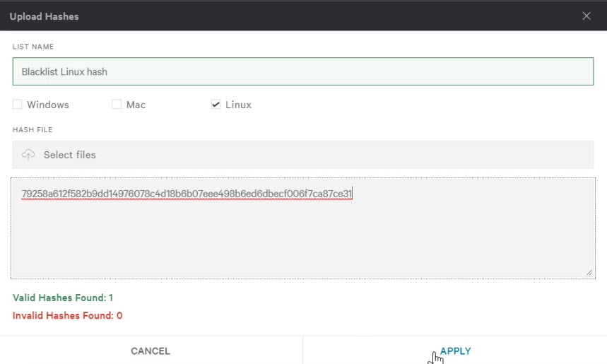Image resolution: width=607 pixels, height=364 pixels.
Task: Apply the uploaded hashes
Action: point(455,351)
